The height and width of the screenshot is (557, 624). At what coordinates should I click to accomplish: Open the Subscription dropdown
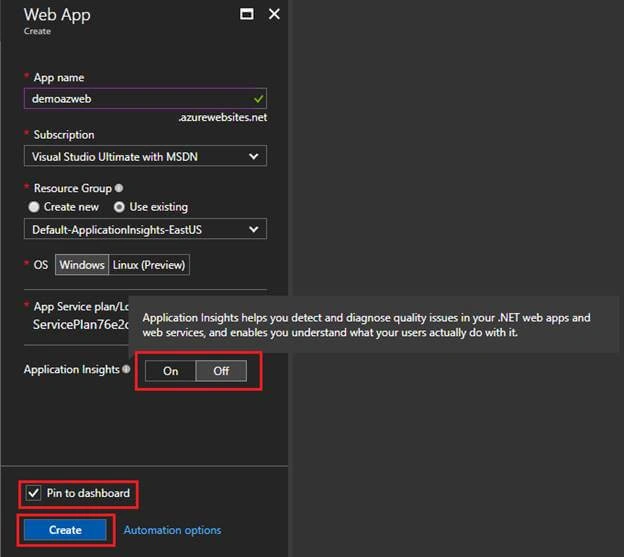[145, 156]
